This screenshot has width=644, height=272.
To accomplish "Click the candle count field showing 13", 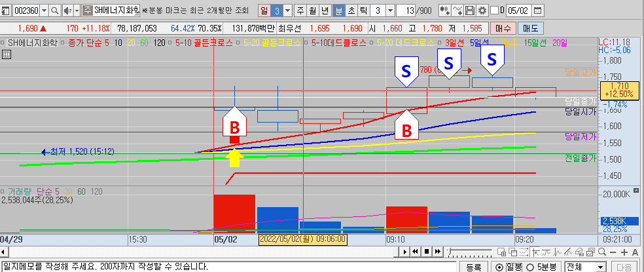I will pyautogui.click(x=406, y=10).
